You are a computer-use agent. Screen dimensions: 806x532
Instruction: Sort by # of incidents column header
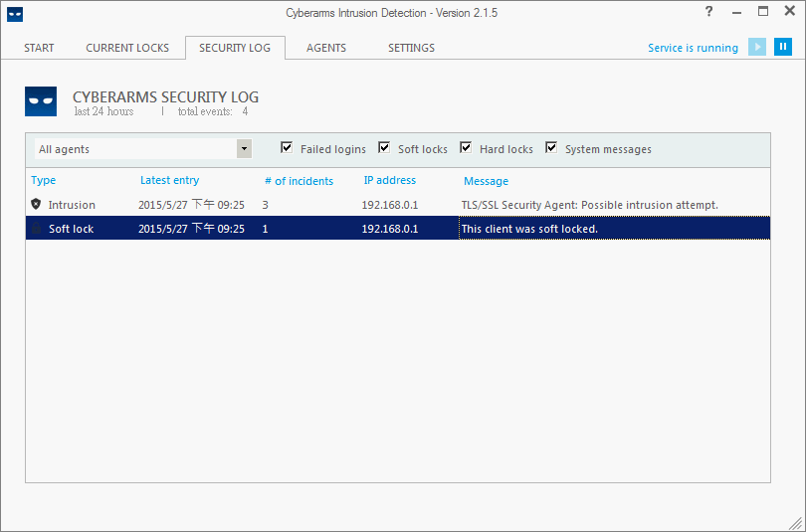[299, 181]
